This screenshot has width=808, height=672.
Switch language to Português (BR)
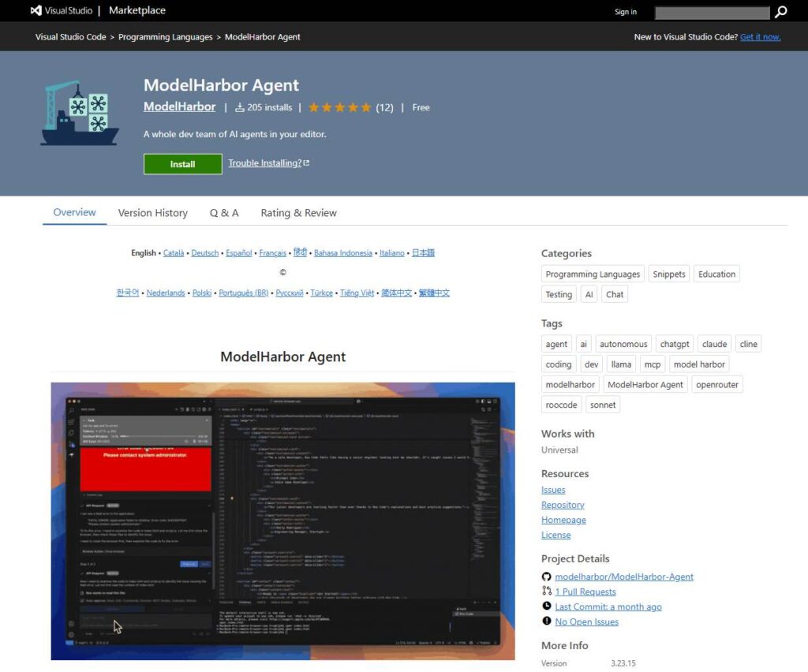(x=244, y=293)
